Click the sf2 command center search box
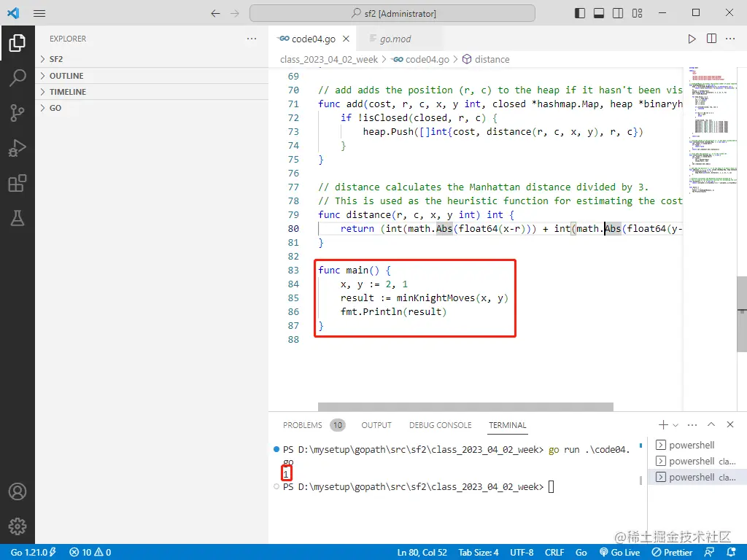The height and width of the screenshot is (560, 747). tap(392, 13)
